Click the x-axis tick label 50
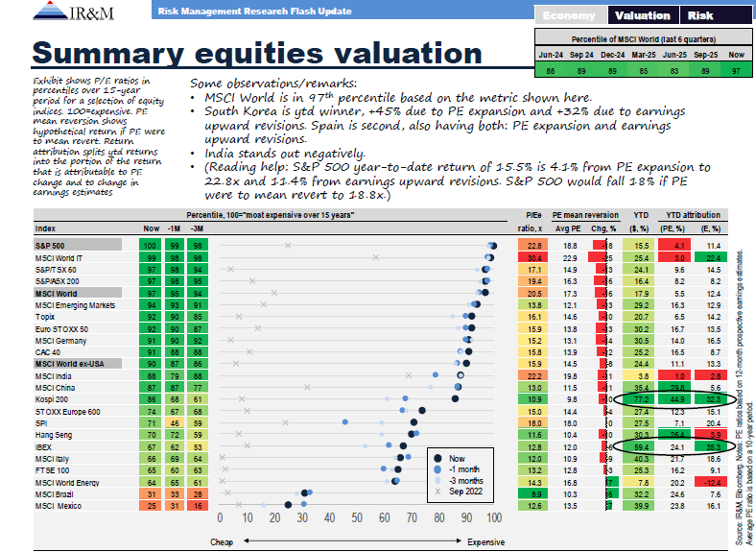756x552 pixels. (x=357, y=517)
